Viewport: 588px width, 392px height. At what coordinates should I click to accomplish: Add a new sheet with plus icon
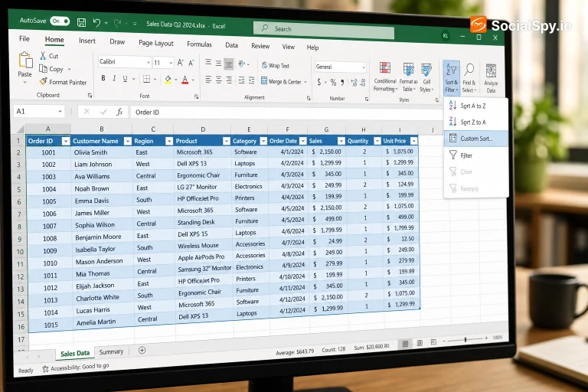(142, 351)
